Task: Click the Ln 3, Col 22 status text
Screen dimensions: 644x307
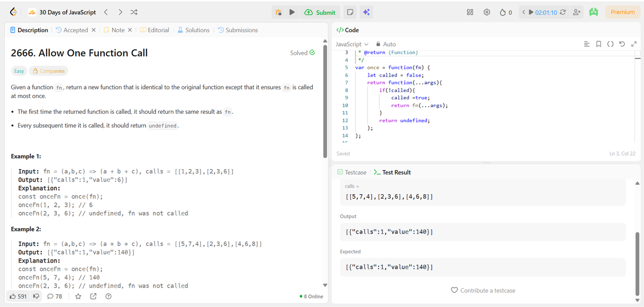Action: click(x=623, y=154)
